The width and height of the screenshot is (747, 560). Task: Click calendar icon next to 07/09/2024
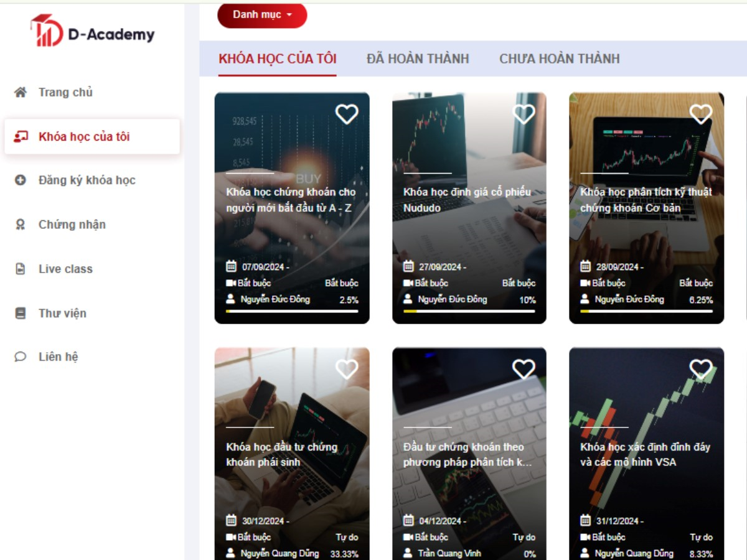coord(232,266)
